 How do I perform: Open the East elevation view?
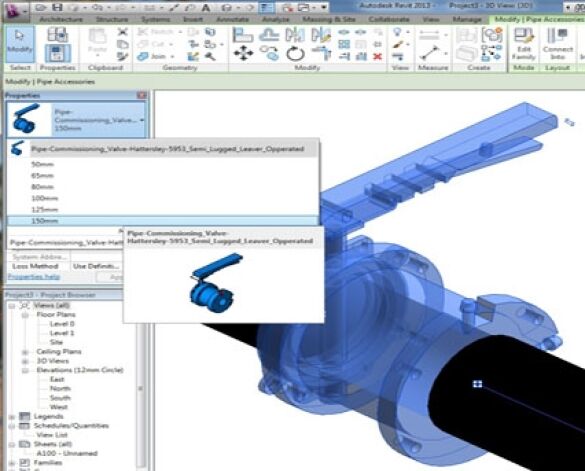tap(57, 379)
